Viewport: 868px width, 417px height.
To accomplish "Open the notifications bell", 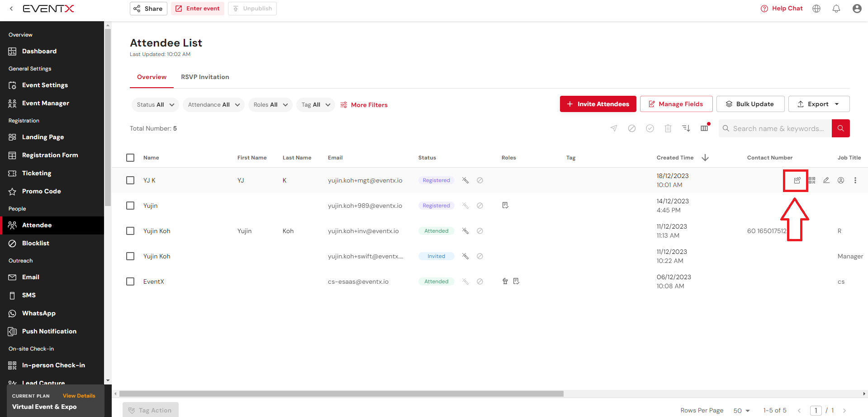I will (836, 9).
